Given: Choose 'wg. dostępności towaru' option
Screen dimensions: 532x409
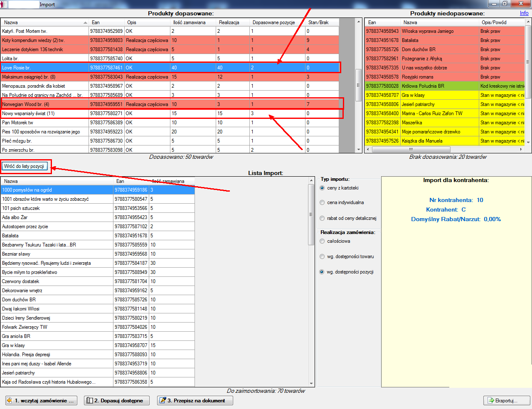Looking at the screenshot, I should click(322, 256).
